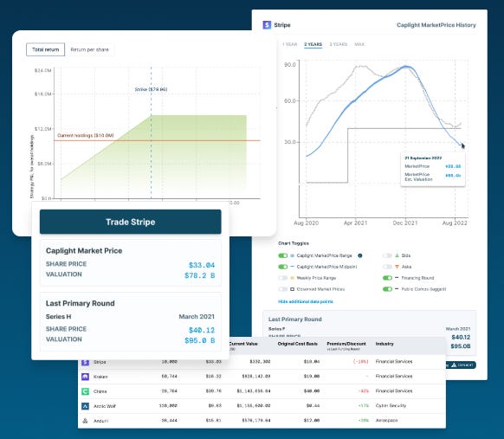
Task: Click the Premium/Discount column header
Action: pyautogui.click(x=346, y=344)
